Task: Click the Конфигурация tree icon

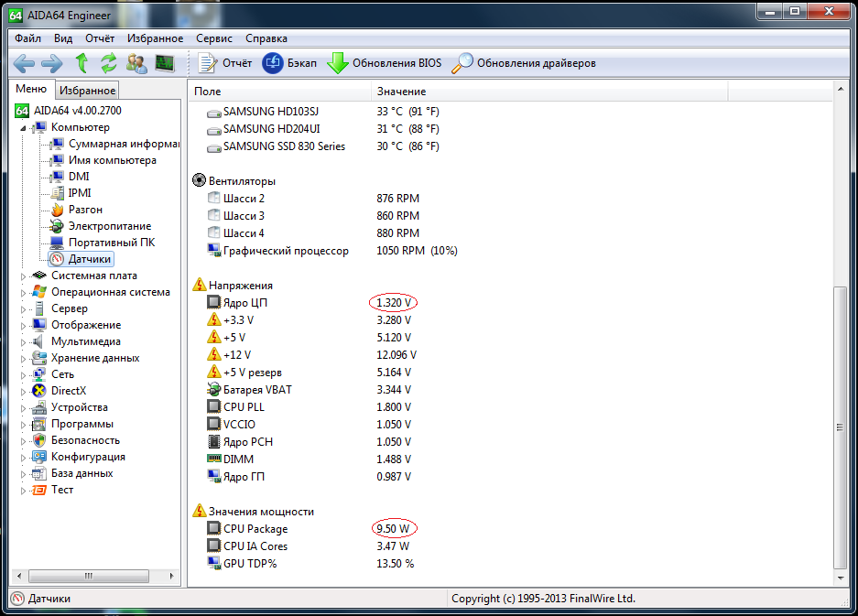Action: (x=39, y=457)
